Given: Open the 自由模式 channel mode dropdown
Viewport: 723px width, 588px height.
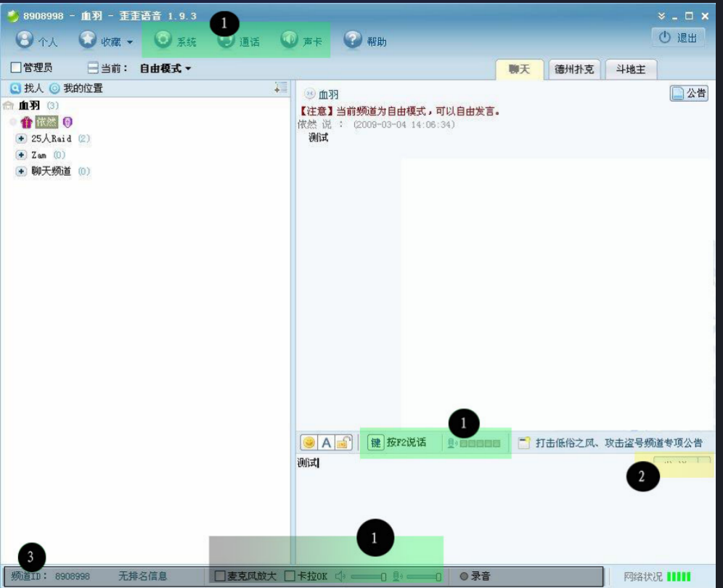Looking at the screenshot, I should (165, 69).
